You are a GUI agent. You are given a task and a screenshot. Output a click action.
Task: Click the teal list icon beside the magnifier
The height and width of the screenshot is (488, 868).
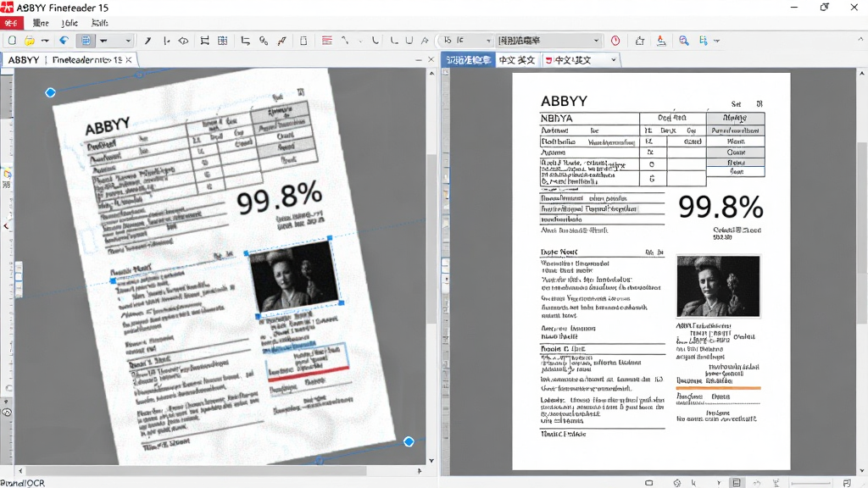point(703,41)
